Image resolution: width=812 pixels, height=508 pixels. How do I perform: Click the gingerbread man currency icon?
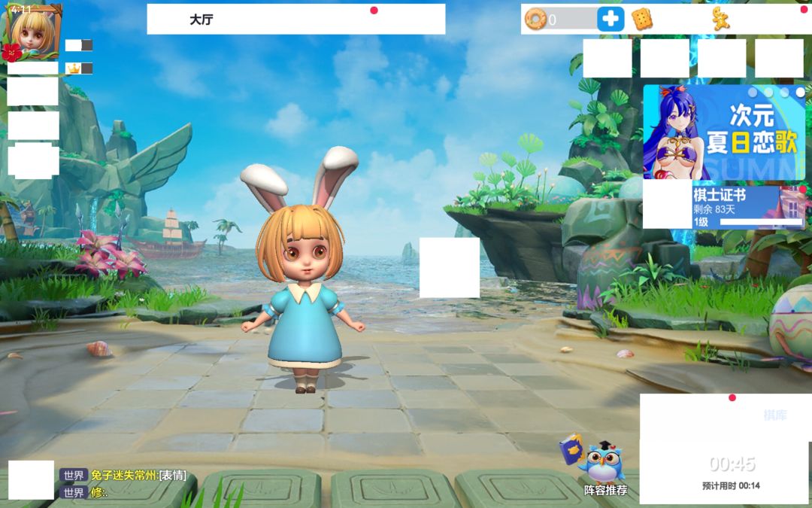coord(720,19)
